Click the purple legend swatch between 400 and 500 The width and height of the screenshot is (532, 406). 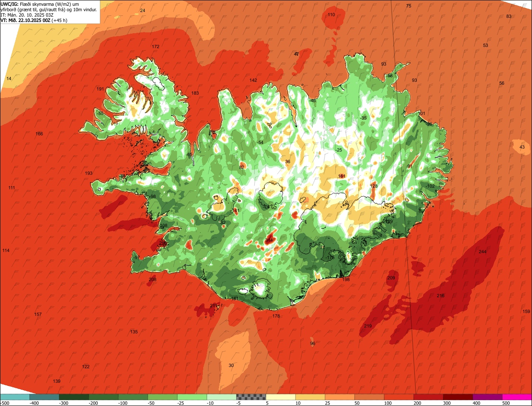487,397
